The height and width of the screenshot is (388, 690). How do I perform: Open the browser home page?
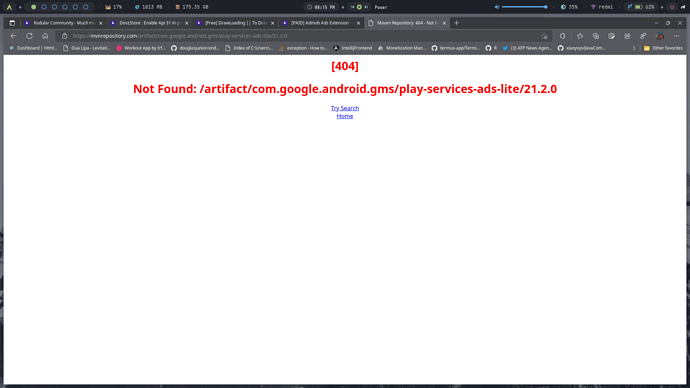point(45,36)
